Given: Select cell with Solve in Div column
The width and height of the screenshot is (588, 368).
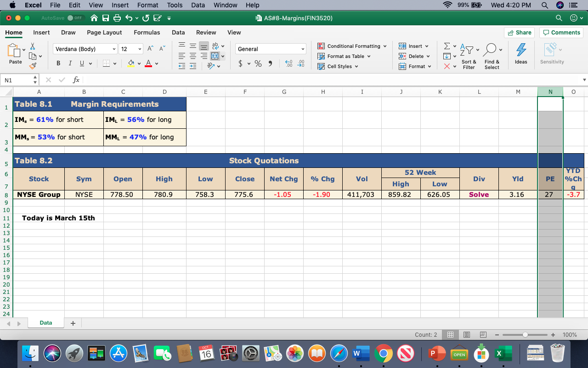Looking at the screenshot, I should 479,195.
